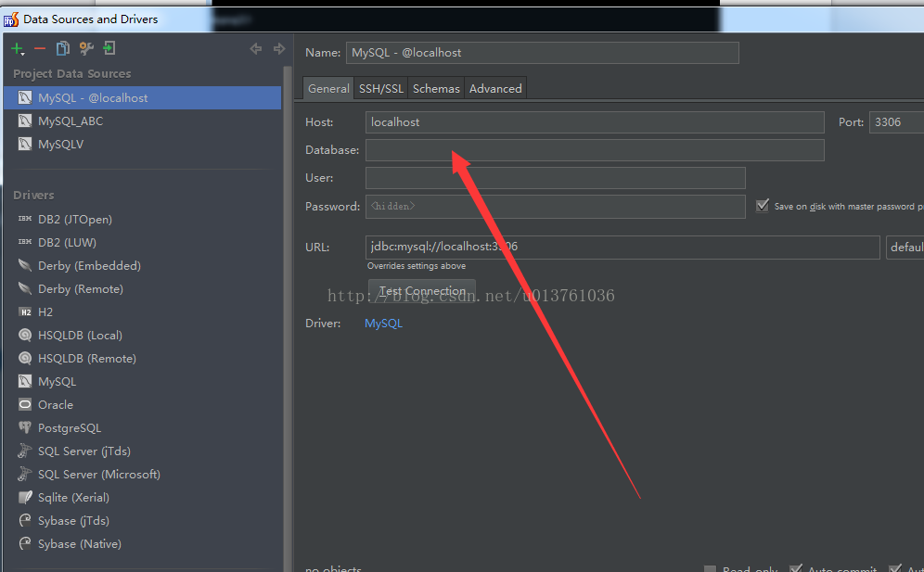Click the IBM icon beside DB2 (JTOpen)
The image size is (924, 572).
[25, 219]
